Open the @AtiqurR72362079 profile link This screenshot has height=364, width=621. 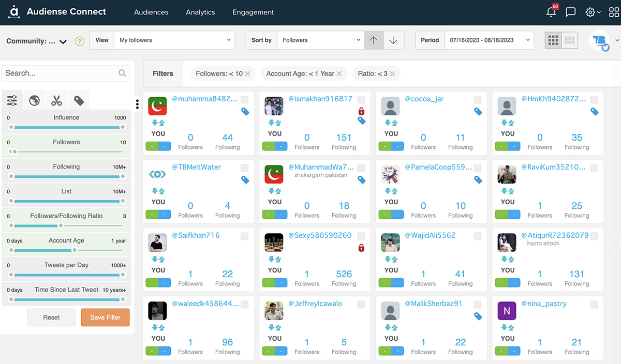[x=555, y=235]
